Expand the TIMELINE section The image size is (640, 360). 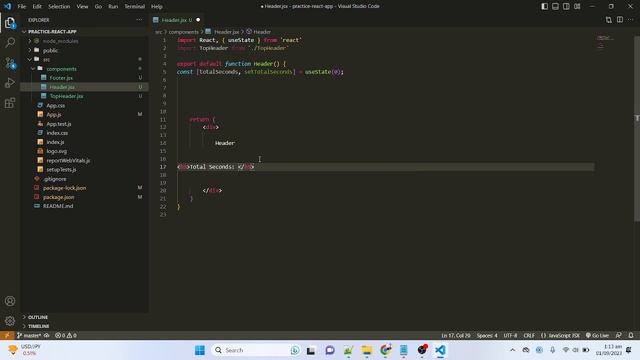[x=38, y=326]
